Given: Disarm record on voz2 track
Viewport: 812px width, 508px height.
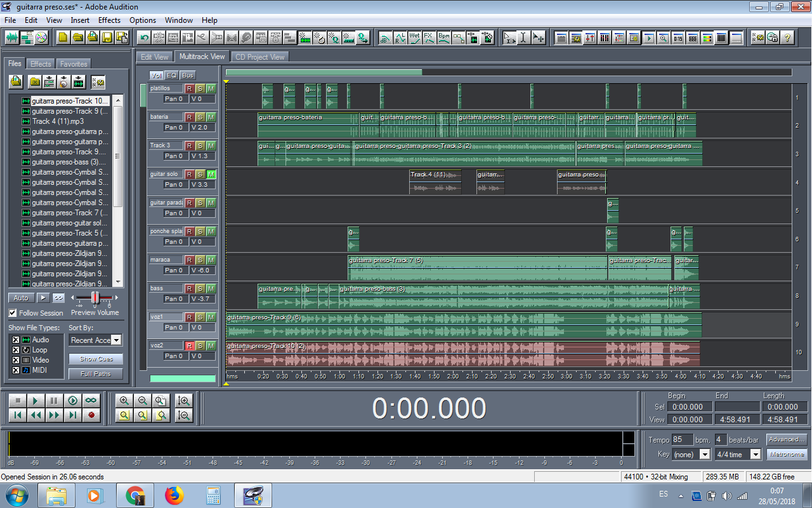Looking at the screenshot, I should [x=189, y=345].
